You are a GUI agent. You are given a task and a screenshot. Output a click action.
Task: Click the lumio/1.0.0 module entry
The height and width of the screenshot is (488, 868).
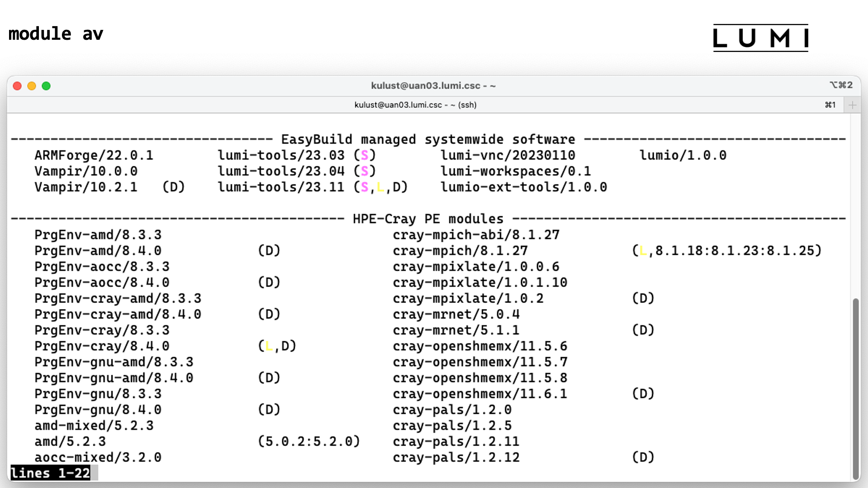[683, 155]
